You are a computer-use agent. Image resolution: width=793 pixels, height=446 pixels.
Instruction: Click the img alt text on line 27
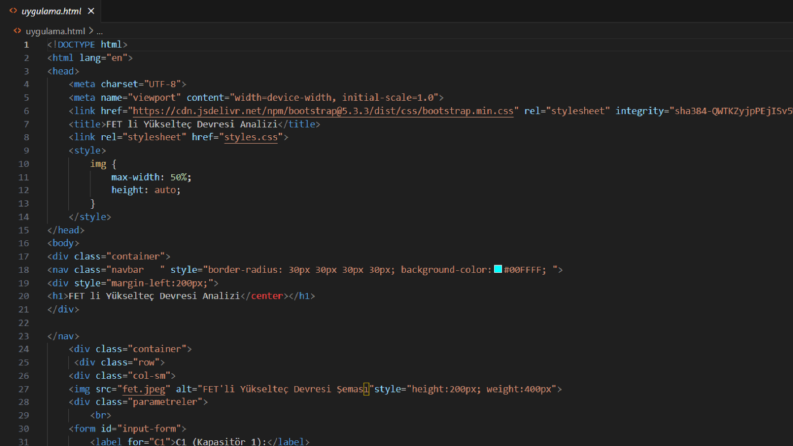pos(285,389)
